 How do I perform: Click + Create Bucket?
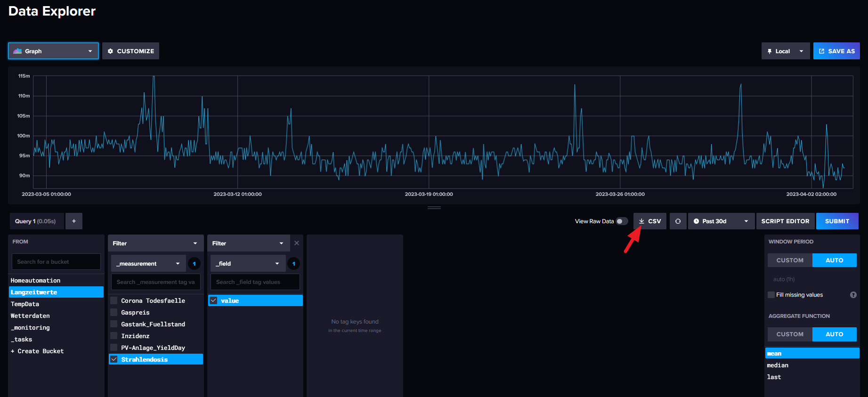point(56,351)
